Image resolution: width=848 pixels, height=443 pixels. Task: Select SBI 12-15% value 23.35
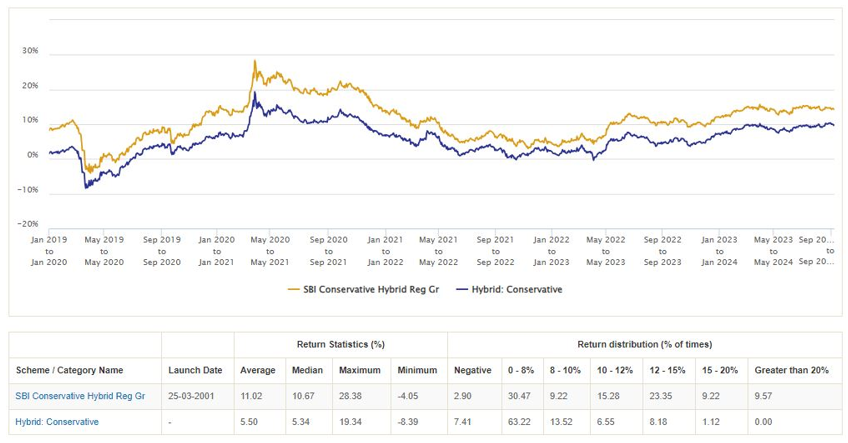tap(661, 396)
